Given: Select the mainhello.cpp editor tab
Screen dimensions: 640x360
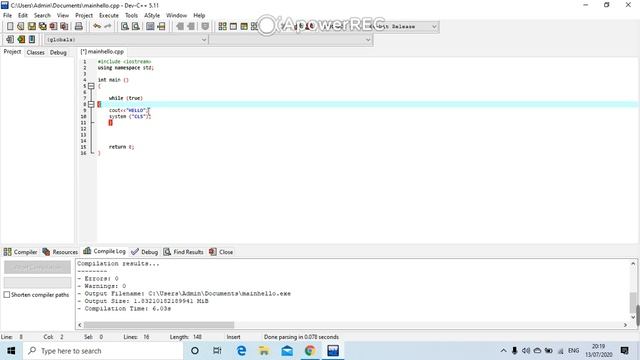Looking at the screenshot, I should click(102, 52).
